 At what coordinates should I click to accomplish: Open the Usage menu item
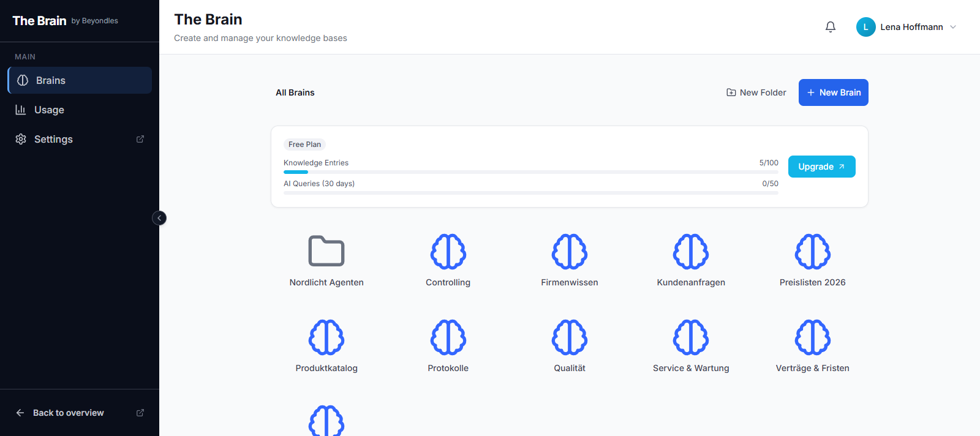(80, 110)
